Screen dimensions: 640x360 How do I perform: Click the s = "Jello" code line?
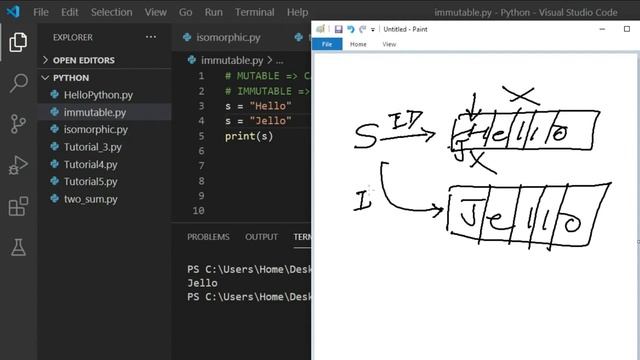coord(258,121)
